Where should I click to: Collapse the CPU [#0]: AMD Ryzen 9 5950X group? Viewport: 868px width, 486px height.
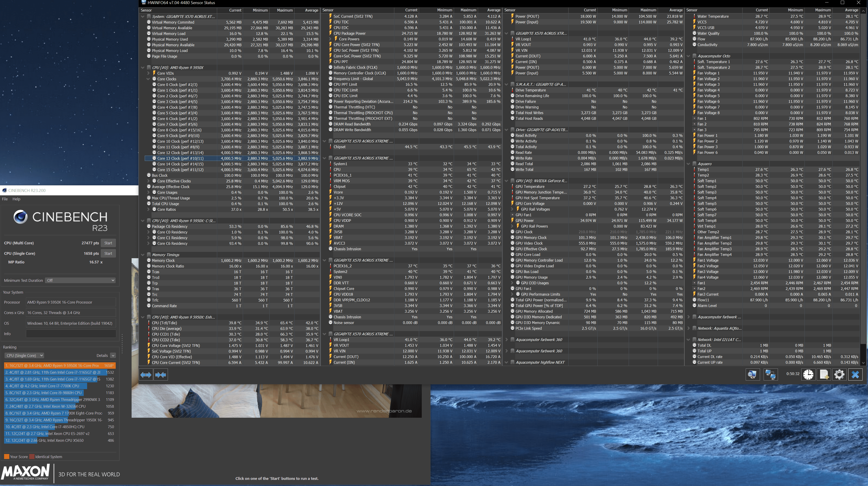click(x=142, y=68)
